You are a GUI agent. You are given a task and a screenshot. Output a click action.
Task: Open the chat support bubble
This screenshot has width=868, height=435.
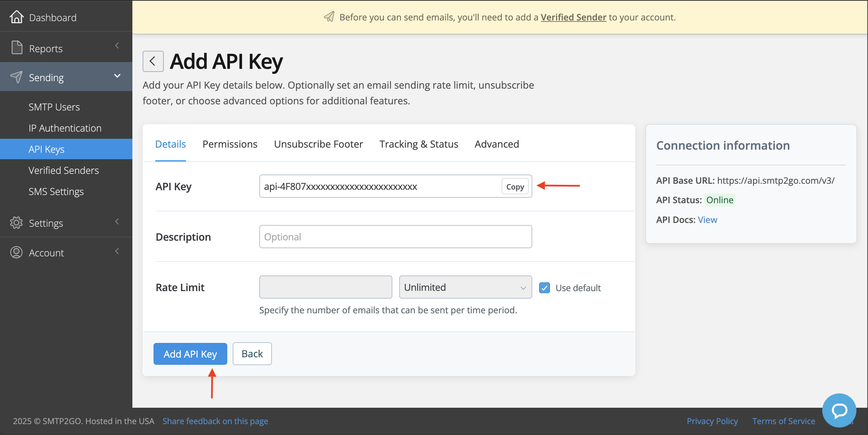[x=839, y=410]
